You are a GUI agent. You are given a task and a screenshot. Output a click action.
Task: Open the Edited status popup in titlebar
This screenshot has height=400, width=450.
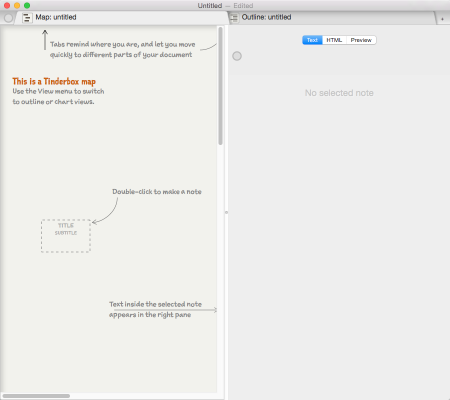[243, 6]
